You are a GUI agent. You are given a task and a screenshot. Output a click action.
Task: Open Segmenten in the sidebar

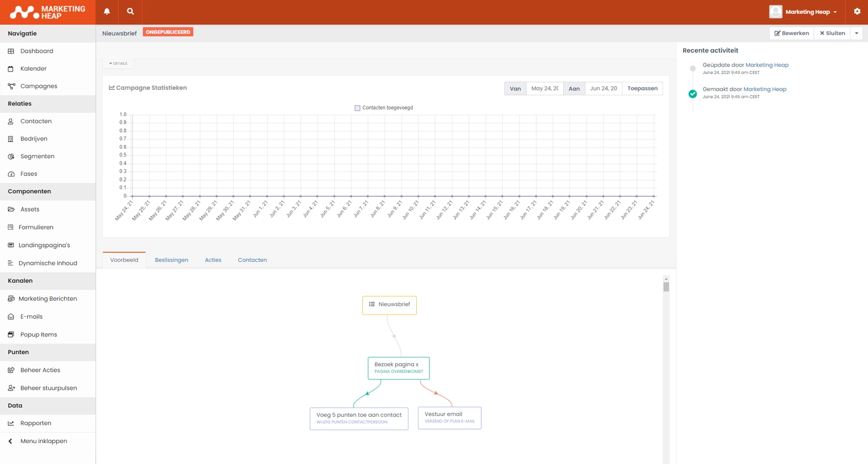point(37,157)
